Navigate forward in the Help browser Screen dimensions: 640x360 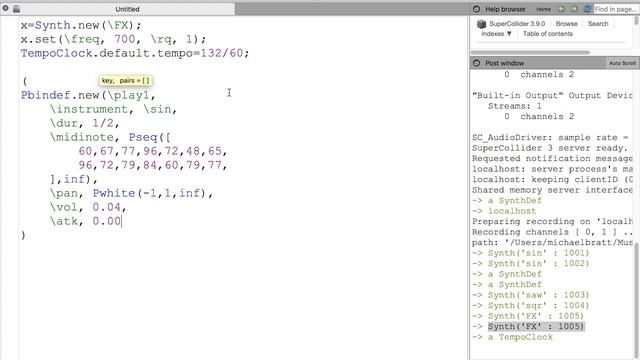click(574, 9)
